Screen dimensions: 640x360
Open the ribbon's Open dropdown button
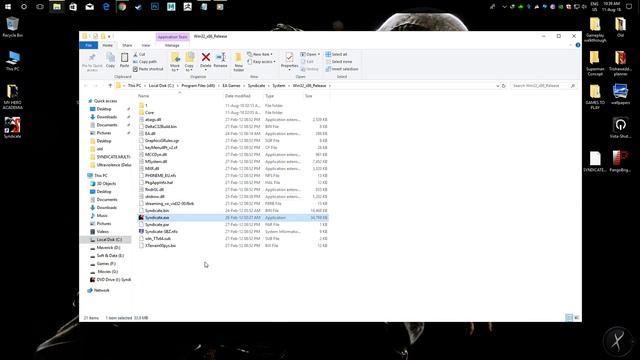(x=310, y=54)
